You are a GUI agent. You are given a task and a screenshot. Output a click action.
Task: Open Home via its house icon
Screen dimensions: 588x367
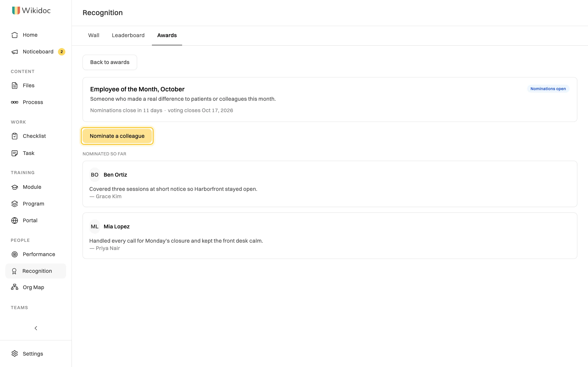[x=14, y=35]
